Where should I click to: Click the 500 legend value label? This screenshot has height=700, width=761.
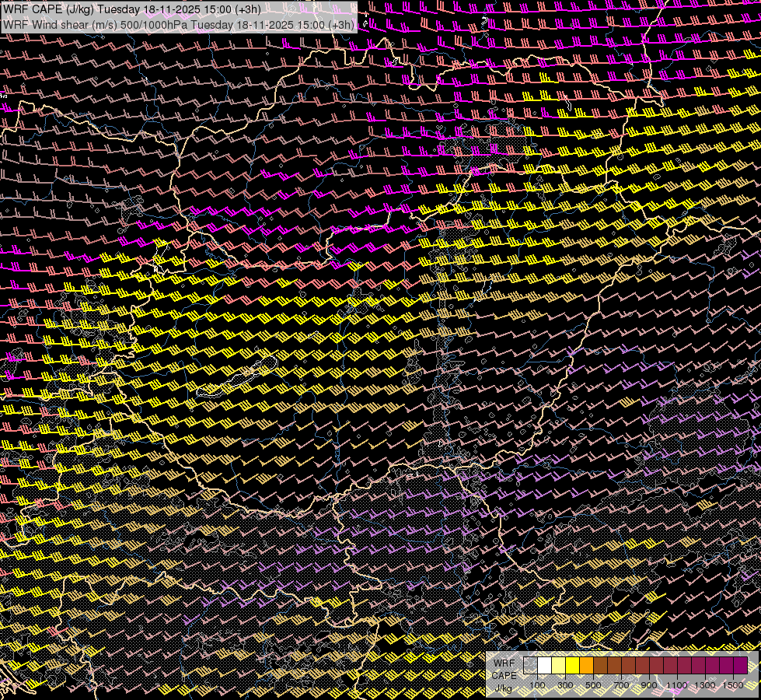pos(593,685)
